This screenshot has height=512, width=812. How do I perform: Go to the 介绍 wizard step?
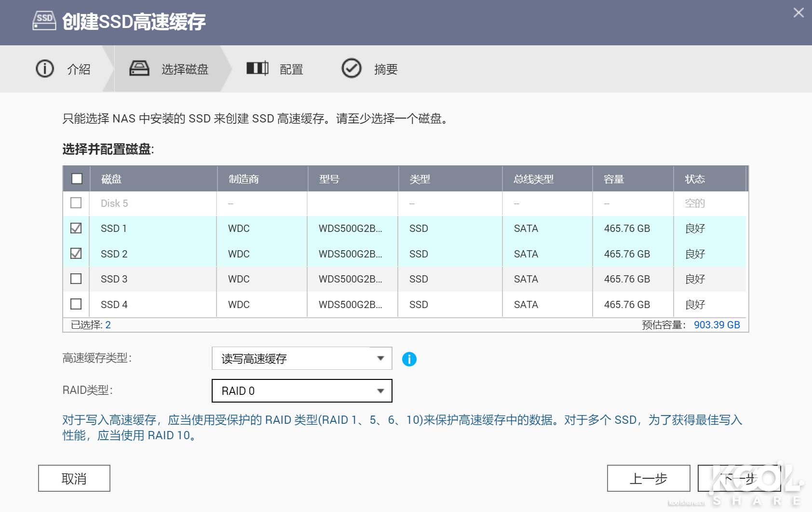(77, 69)
